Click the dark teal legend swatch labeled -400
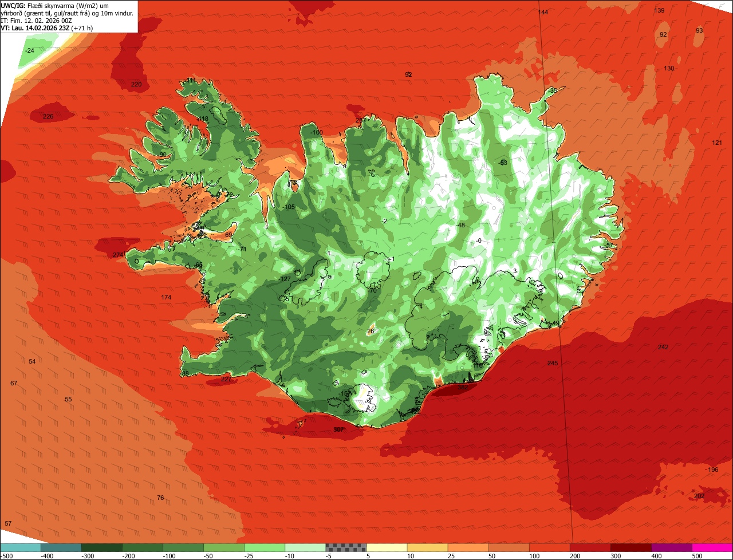The height and width of the screenshot is (560, 733). point(61,547)
